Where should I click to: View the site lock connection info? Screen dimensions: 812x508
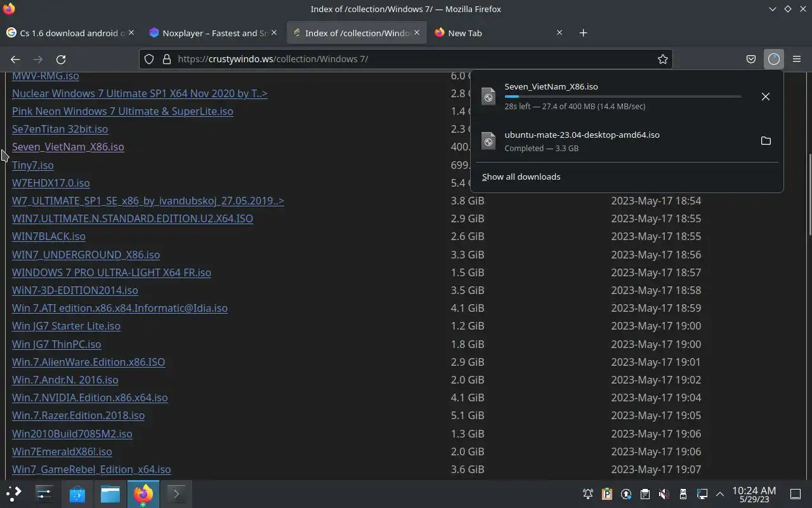pyautogui.click(x=167, y=59)
